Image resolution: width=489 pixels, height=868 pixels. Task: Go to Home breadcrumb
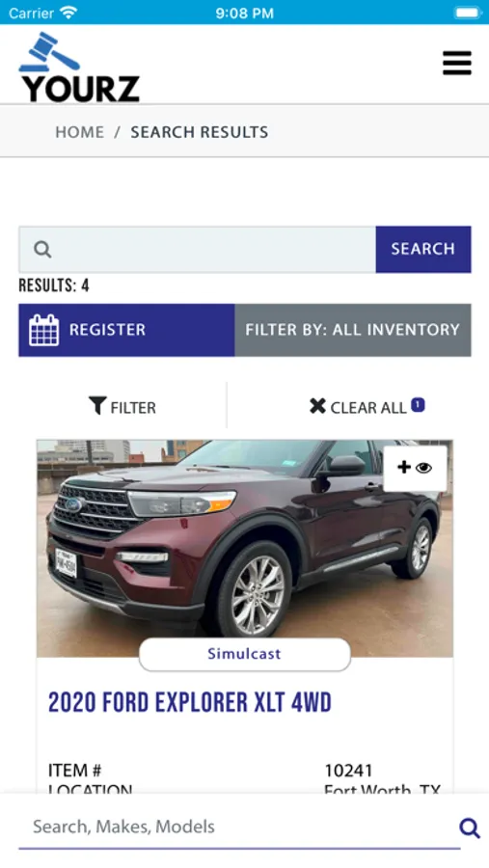pyautogui.click(x=79, y=132)
